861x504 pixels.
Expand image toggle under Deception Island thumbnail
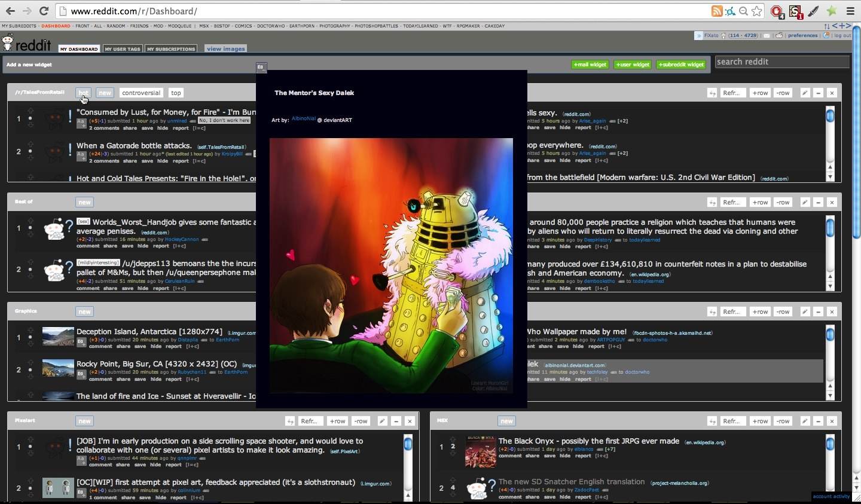81,343
